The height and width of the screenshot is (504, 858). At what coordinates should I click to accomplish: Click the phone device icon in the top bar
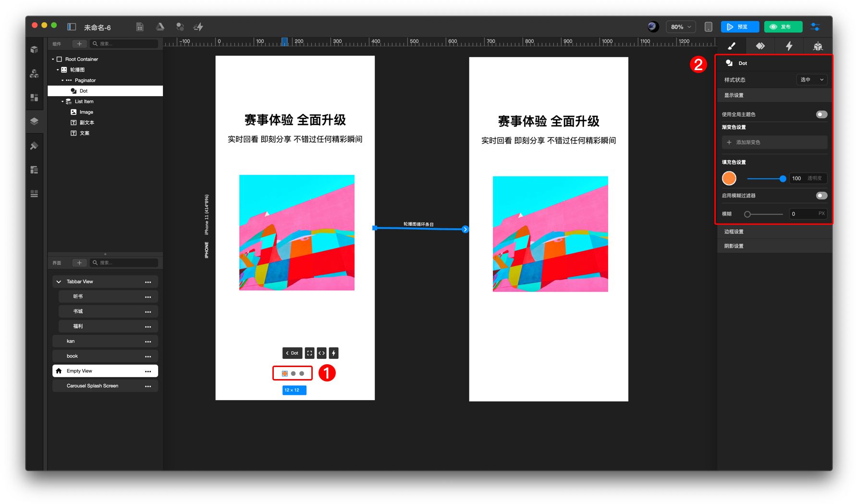point(708,27)
